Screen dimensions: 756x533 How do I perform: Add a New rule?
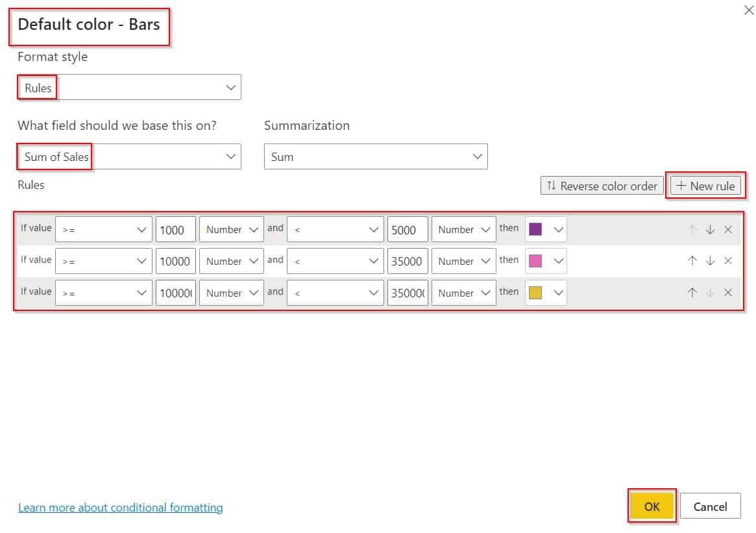(x=705, y=186)
